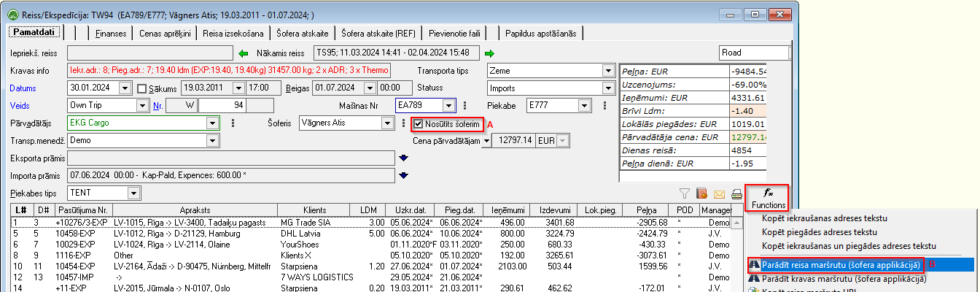The image size is (980, 292).
Task: Click the filter funnel icon above the table
Action: (685, 193)
